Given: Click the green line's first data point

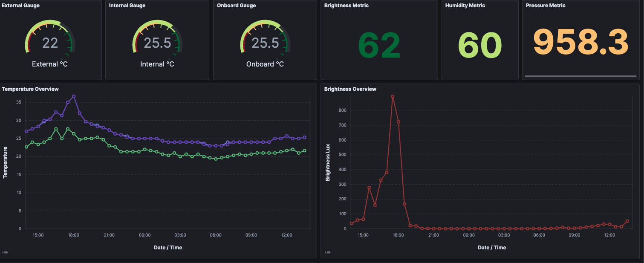Looking at the screenshot, I should tap(26, 147).
